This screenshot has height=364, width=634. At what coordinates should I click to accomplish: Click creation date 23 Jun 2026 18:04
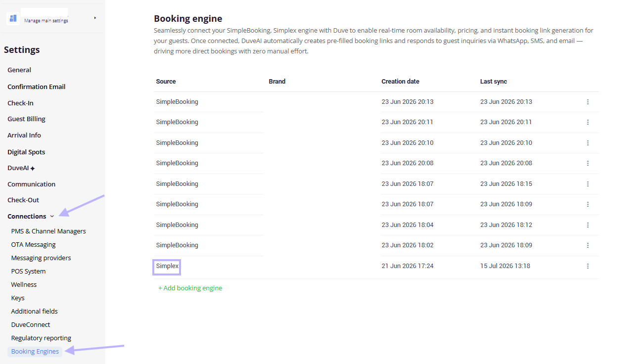click(408, 225)
